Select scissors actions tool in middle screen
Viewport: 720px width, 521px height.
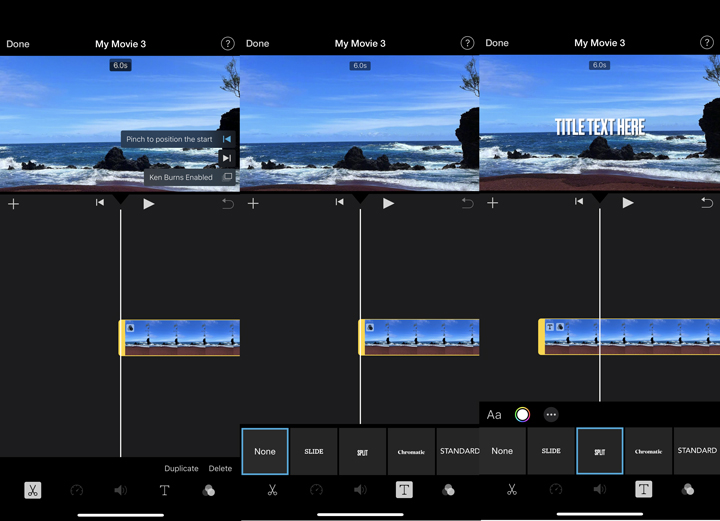(x=272, y=490)
